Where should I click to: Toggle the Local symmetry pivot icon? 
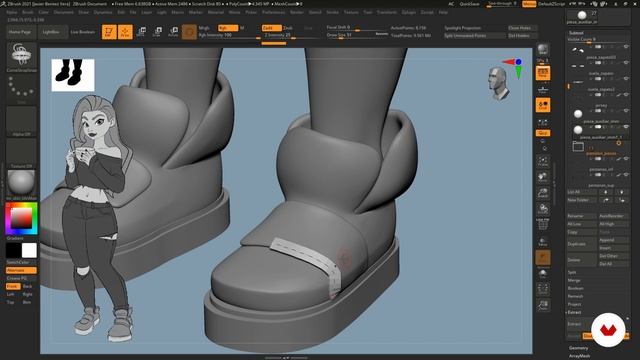pos(543,105)
